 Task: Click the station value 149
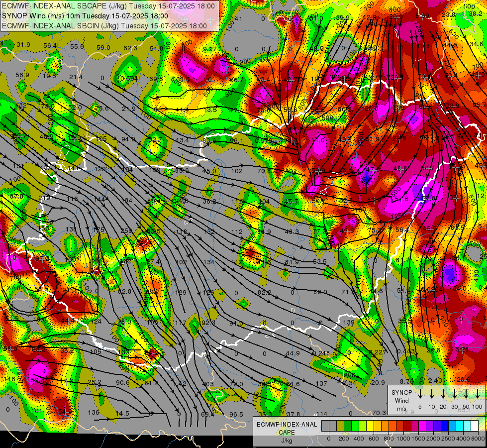click(x=155, y=170)
